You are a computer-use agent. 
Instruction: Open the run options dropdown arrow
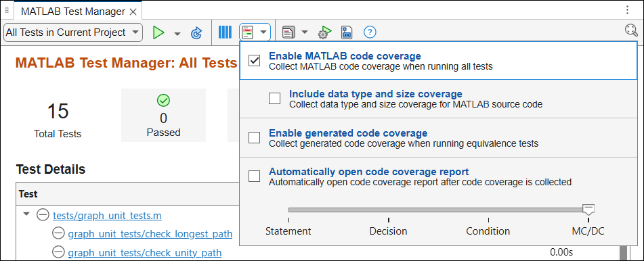click(177, 33)
